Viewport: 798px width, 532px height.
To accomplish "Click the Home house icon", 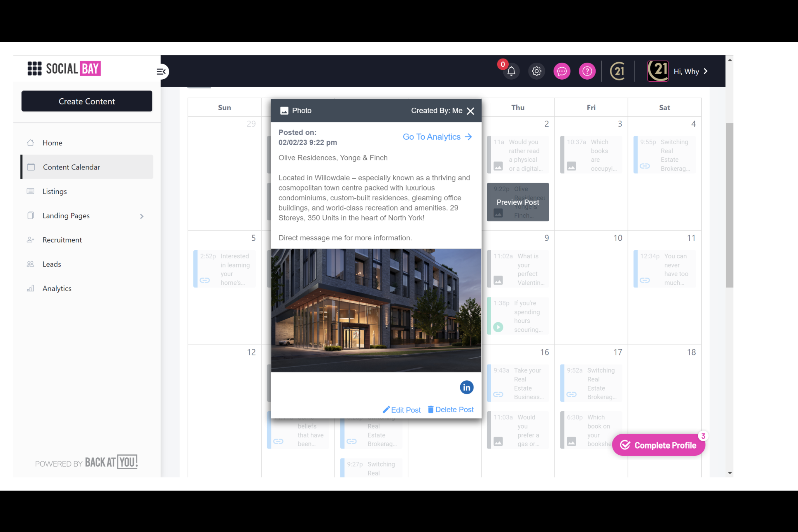I will pyautogui.click(x=31, y=143).
